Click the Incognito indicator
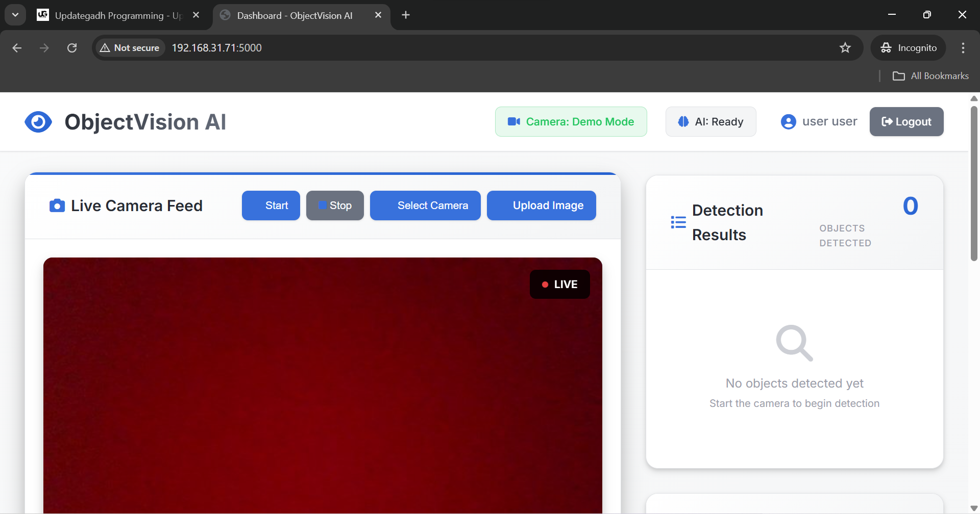This screenshot has width=980, height=514. point(909,47)
